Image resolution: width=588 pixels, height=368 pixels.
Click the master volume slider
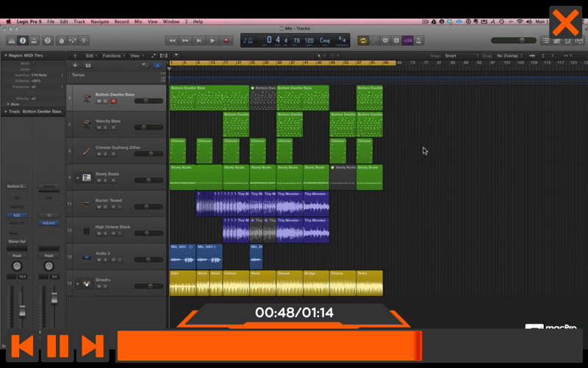513,40
